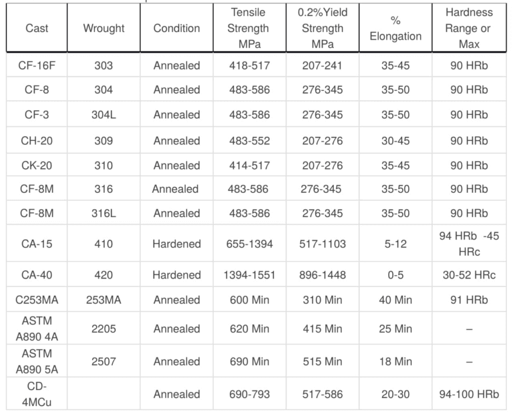Select the CF-16F cast cell
The width and height of the screenshot is (513, 420).
pyautogui.click(x=37, y=65)
